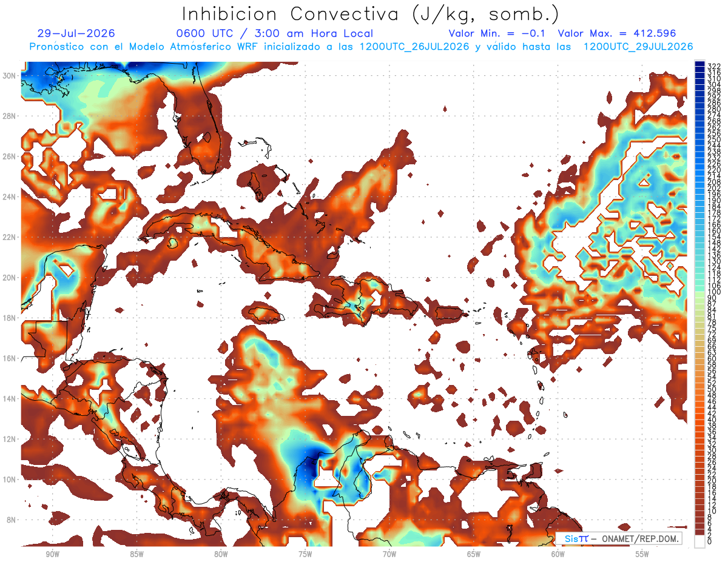Click the colorbar value '202'
The image size is (728, 562).
(714, 188)
